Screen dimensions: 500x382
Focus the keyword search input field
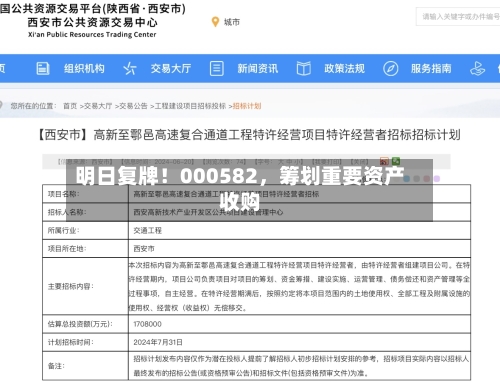click(458, 17)
